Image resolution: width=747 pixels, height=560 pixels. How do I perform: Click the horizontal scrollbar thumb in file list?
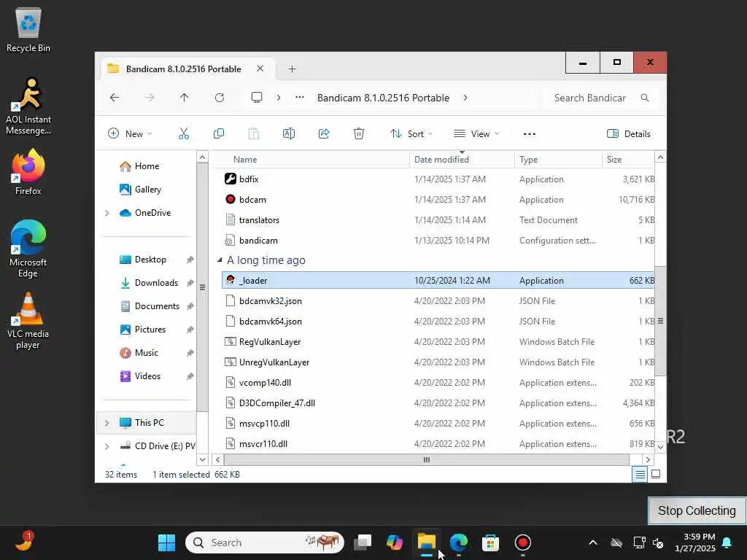click(426, 459)
